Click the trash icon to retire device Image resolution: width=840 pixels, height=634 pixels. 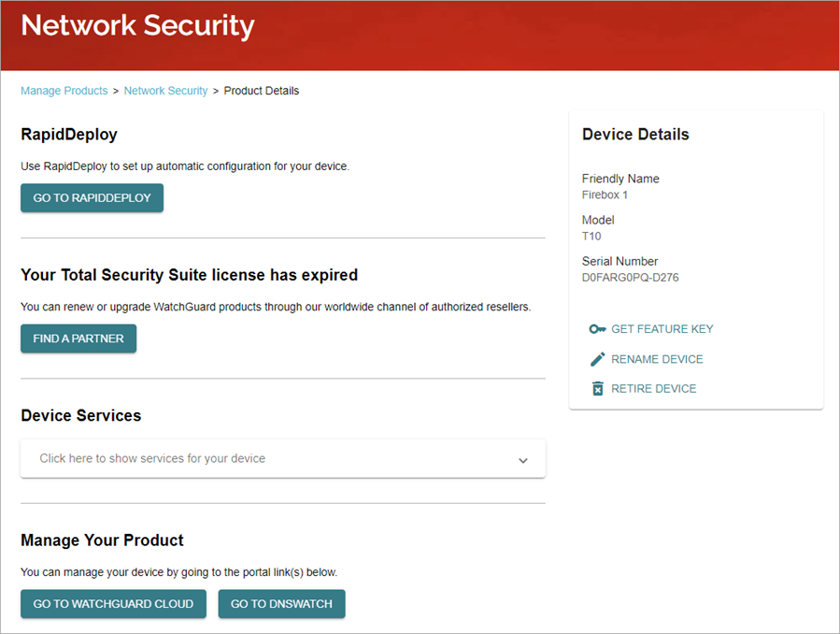598,389
